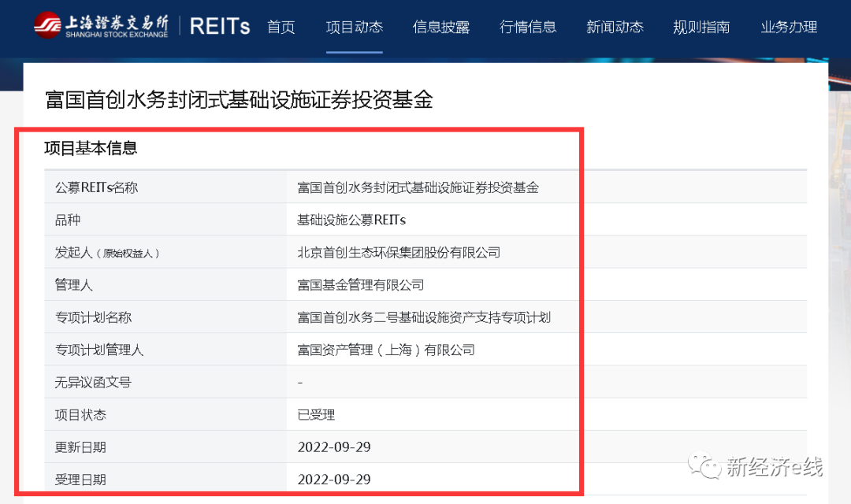Click the REITs site title

[x=220, y=26]
